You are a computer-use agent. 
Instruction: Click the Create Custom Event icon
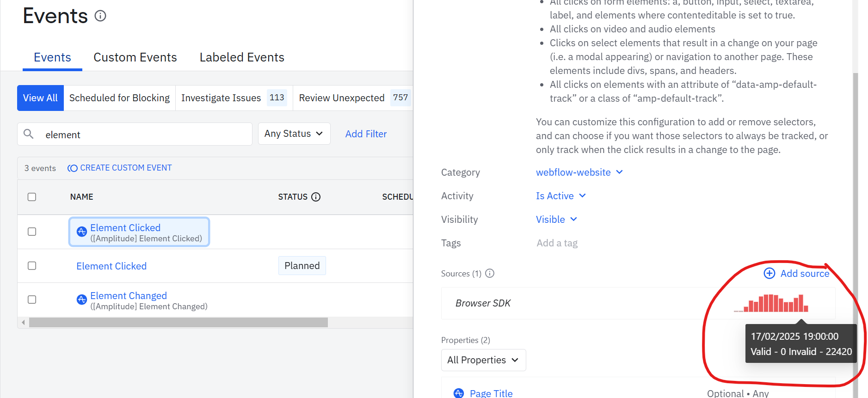[73, 168]
